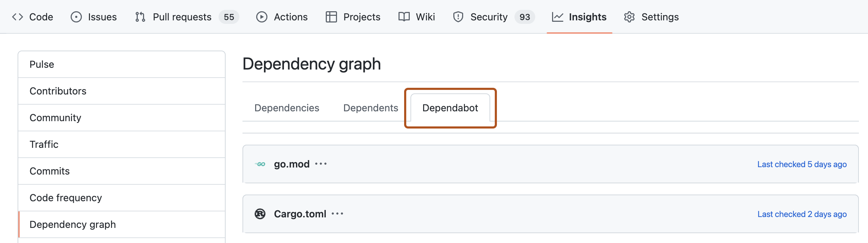The height and width of the screenshot is (243, 868).
Task: Go to Contributors in the sidebar
Action: [x=58, y=91]
